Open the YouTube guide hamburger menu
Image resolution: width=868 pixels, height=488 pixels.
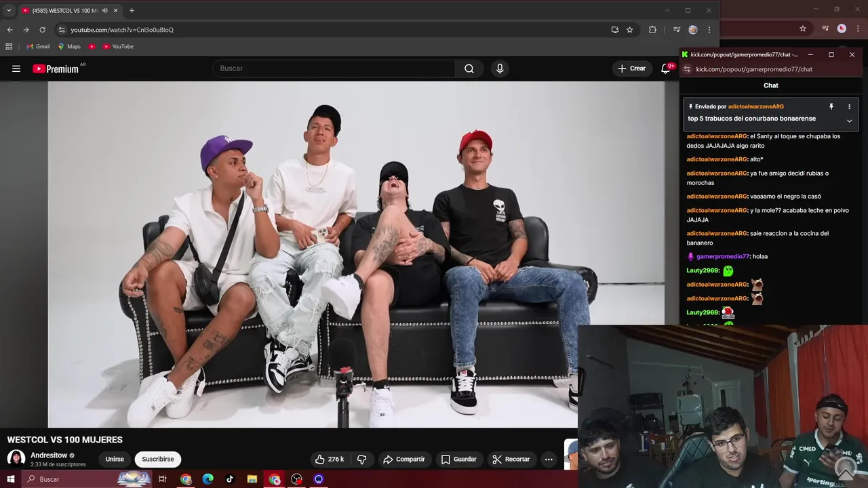[x=16, y=68]
